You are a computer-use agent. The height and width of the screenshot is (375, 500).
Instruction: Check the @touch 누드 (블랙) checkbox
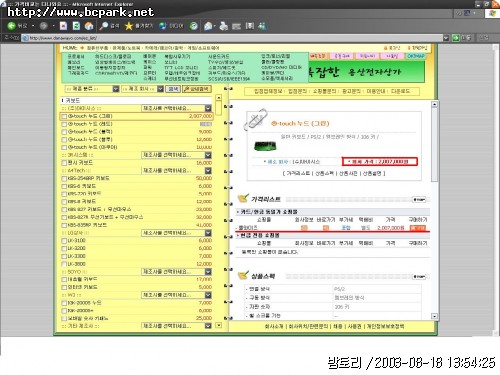pos(64,132)
